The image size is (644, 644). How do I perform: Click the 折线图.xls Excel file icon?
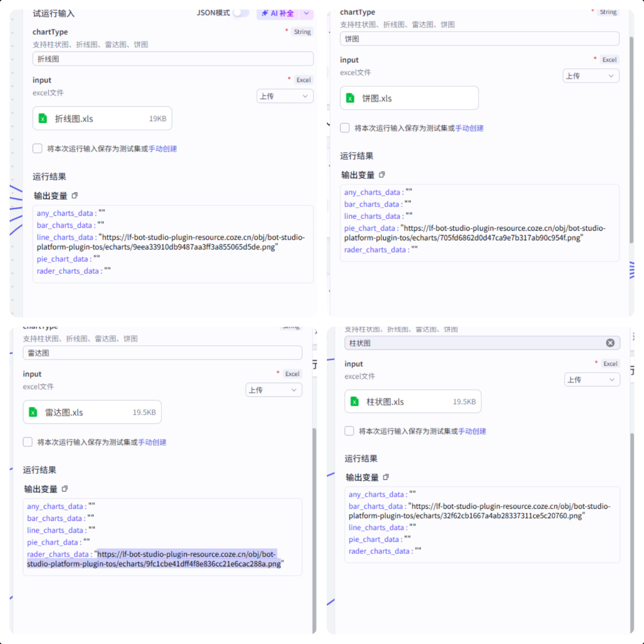tap(43, 118)
